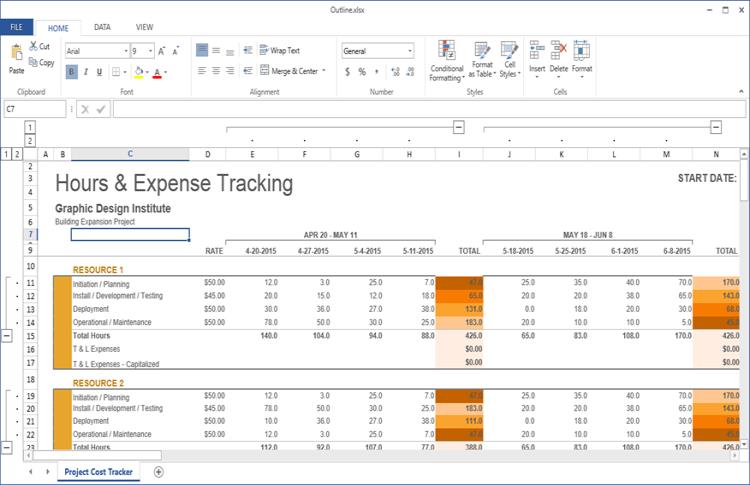Click increase decimal icon
The width and height of the screenshot is (750, 485).
395,72
